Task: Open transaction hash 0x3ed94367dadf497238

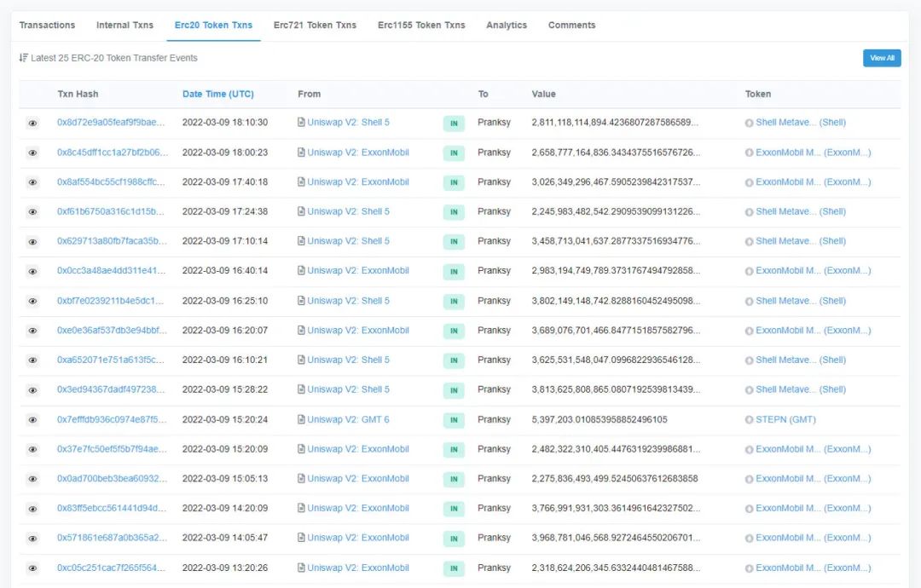Action: tap(111, 389)
